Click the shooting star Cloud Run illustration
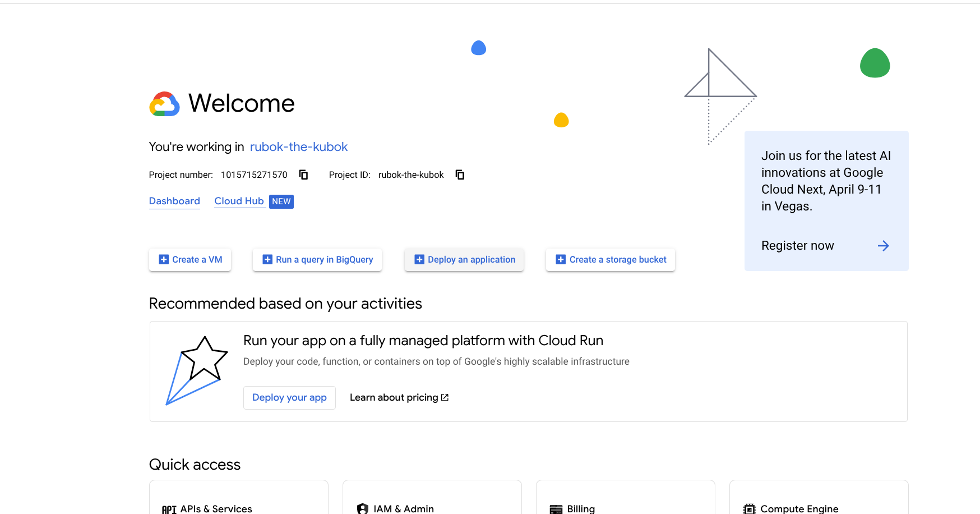Image resolution: width=980 pixels, height=514 pixels. (197, 370)
